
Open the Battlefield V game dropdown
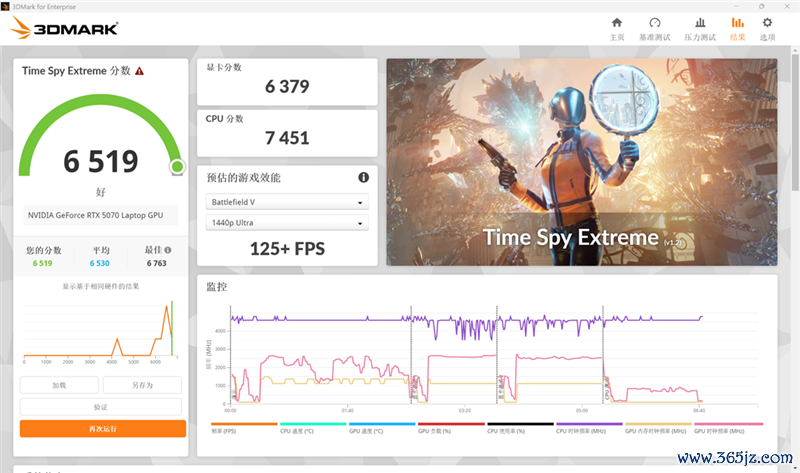[x=287, y=202]
